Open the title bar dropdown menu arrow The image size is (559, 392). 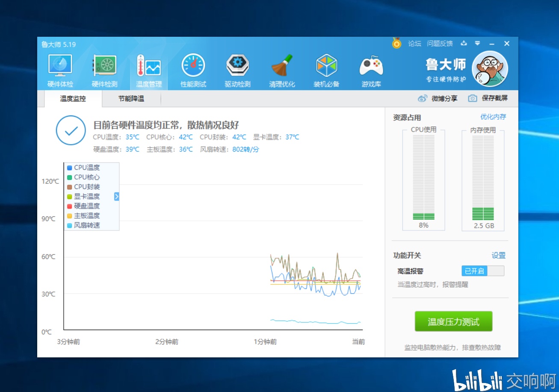click(477, 43)
